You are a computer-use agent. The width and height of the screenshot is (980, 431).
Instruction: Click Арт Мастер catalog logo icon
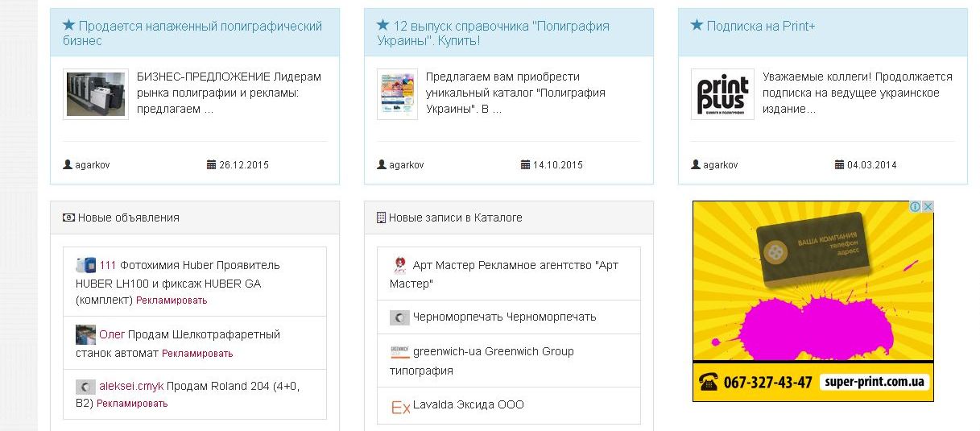pyautogui.click(x=400, y=265)
